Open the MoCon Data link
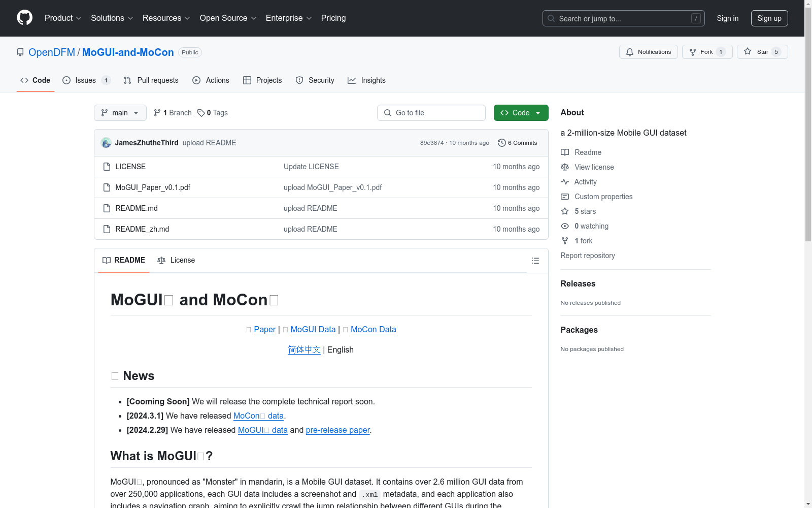The width and height of the screenshot is (812, 508). 374,329
